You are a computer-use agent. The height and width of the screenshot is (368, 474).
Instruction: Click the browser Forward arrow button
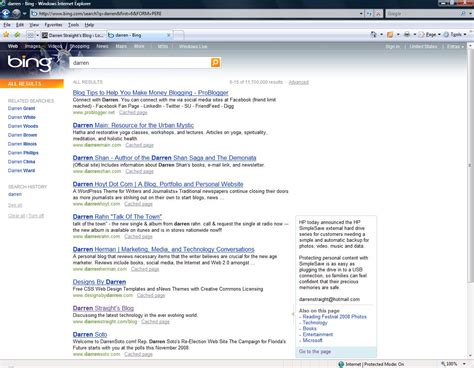click(x=16, y=13)
